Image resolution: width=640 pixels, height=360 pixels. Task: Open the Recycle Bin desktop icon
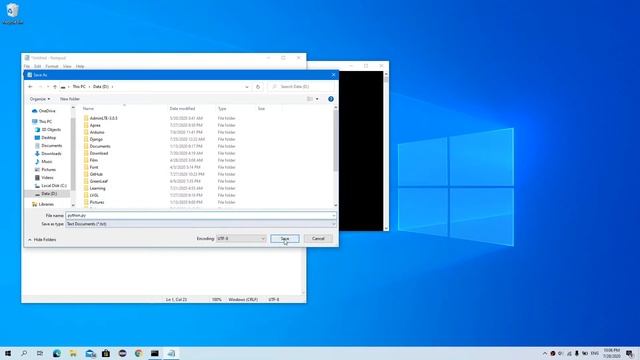12,13
